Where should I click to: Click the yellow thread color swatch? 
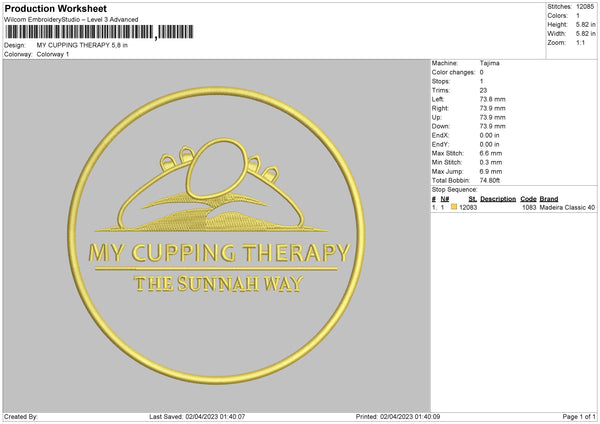click(x=454, y=207)
